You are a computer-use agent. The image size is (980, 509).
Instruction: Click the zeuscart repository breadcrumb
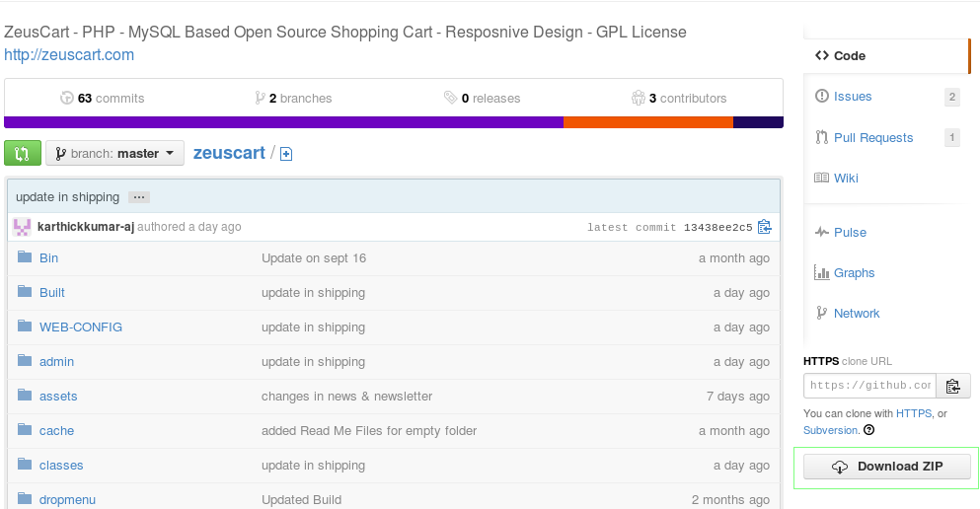[x=229, y=153]
